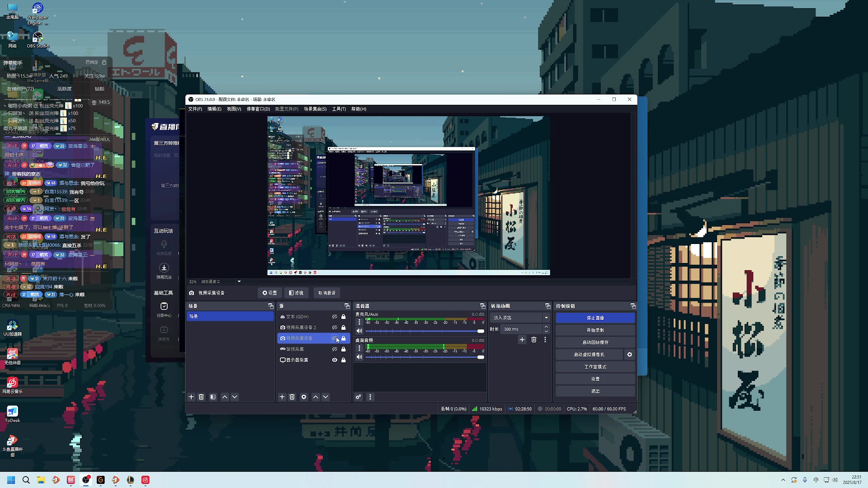Pop out the 场景 dock panel
The image size is (868, 488).
271,306
